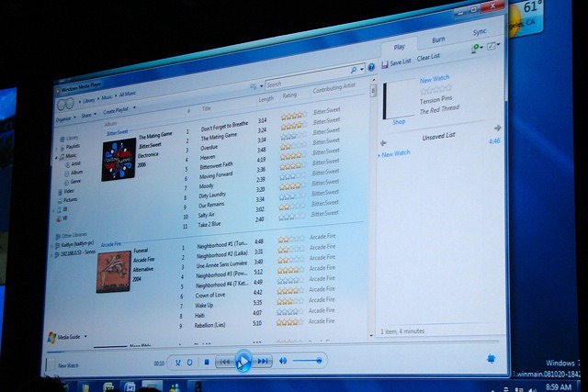Select the track Dirty Laundry

[212, 196]
